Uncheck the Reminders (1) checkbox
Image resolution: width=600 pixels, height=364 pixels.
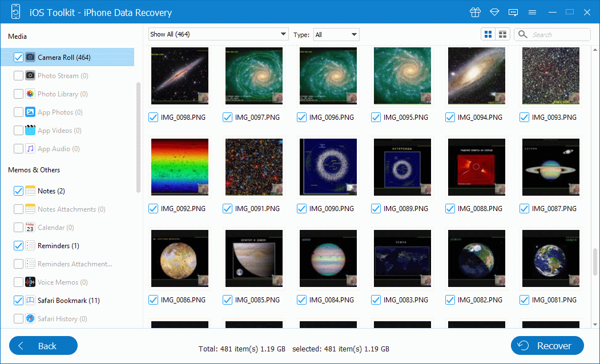(18, 245)
